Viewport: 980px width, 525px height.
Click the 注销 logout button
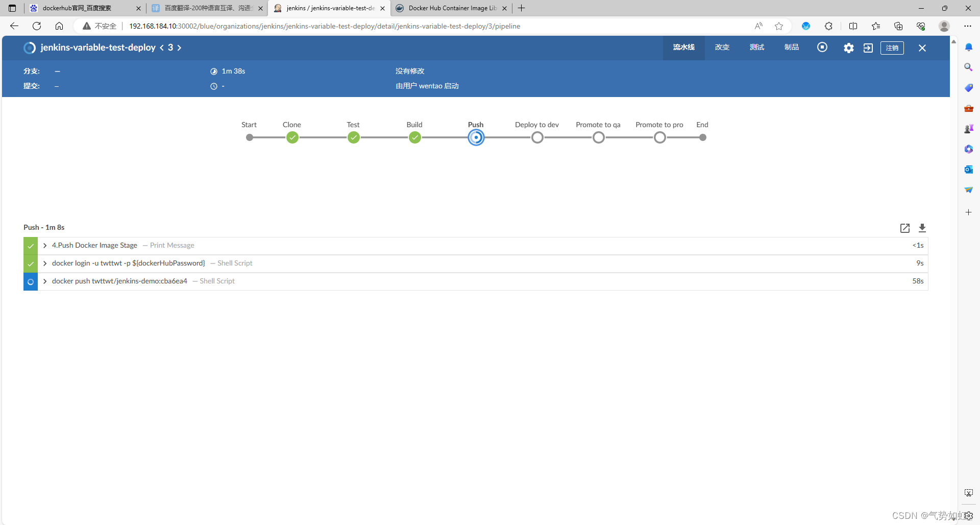click(x=892, y=48)
